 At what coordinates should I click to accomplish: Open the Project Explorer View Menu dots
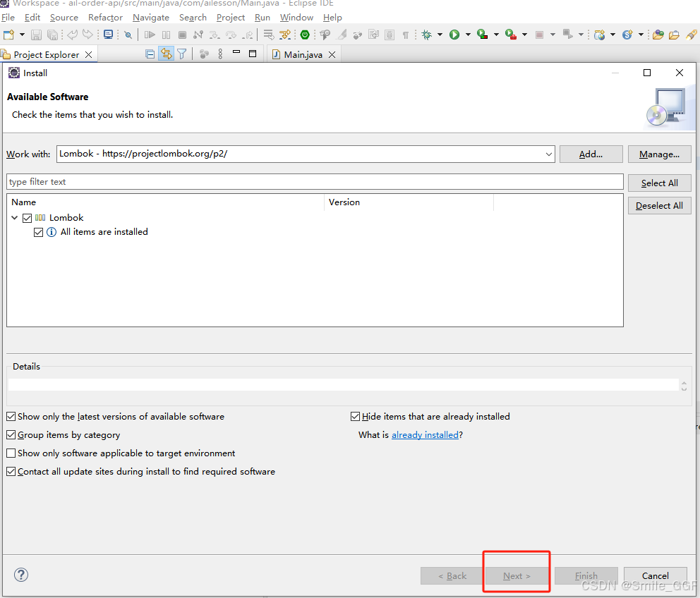click(x=220, y=54)
